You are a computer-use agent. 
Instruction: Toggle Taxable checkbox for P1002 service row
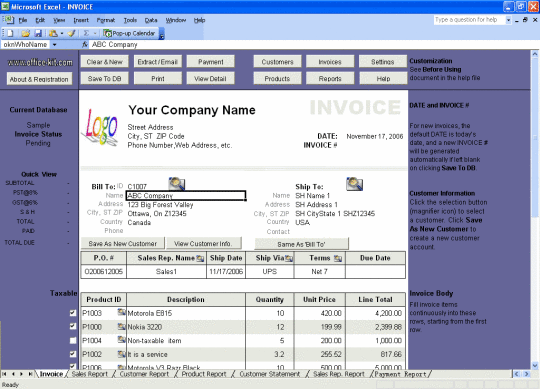[73, 354]
